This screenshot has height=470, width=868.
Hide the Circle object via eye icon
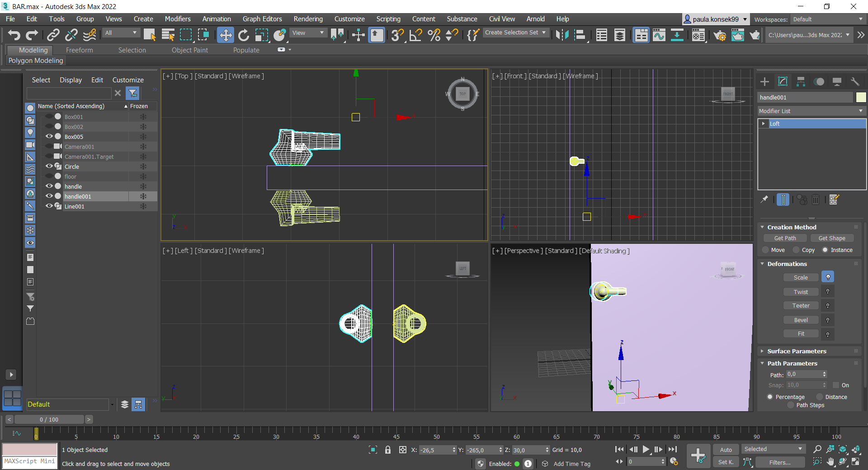coord(49,166)
